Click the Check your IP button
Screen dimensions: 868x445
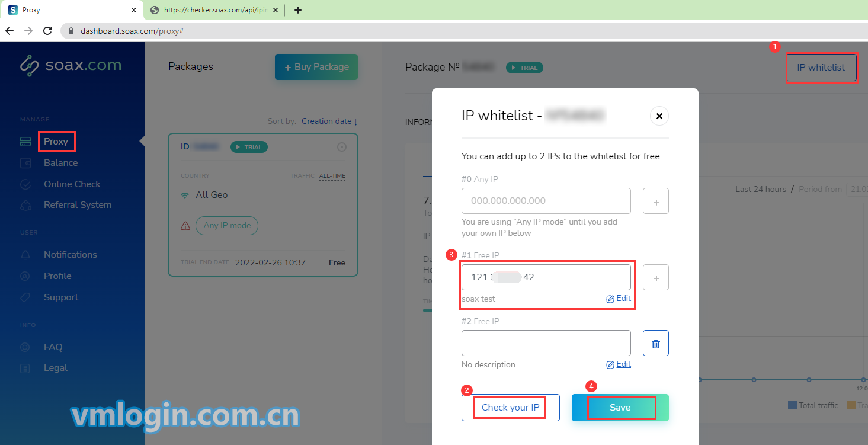pyautogui.click(x=511, y=408)
